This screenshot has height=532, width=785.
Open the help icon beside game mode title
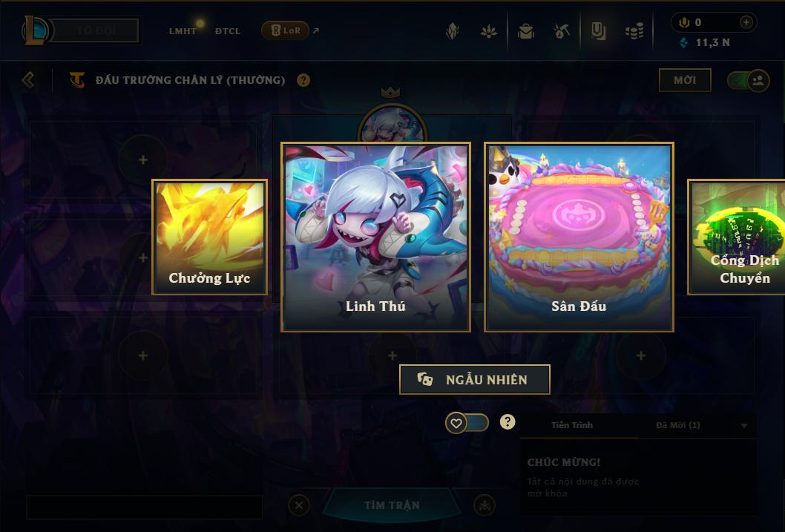click(x=303, y=80)
